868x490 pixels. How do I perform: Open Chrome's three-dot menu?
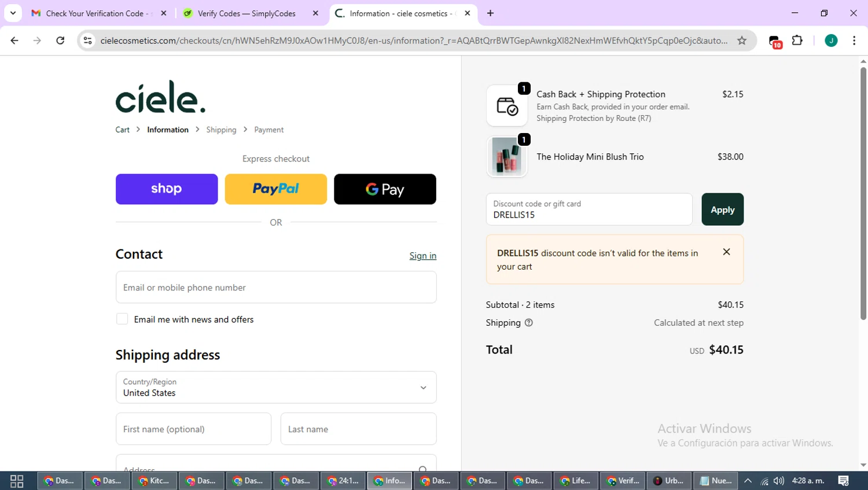(854, 40)
